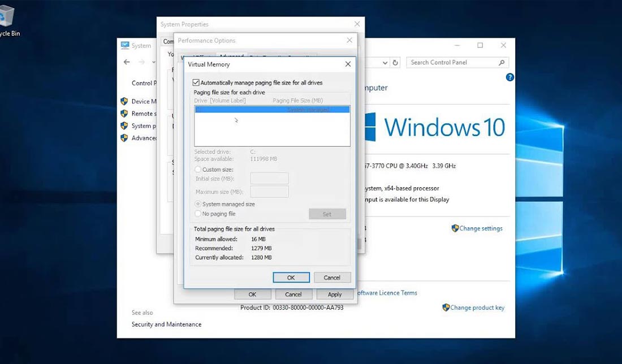Refresh the Control Panel address bar
622x364 pixels.
click(x=395, y=63)
